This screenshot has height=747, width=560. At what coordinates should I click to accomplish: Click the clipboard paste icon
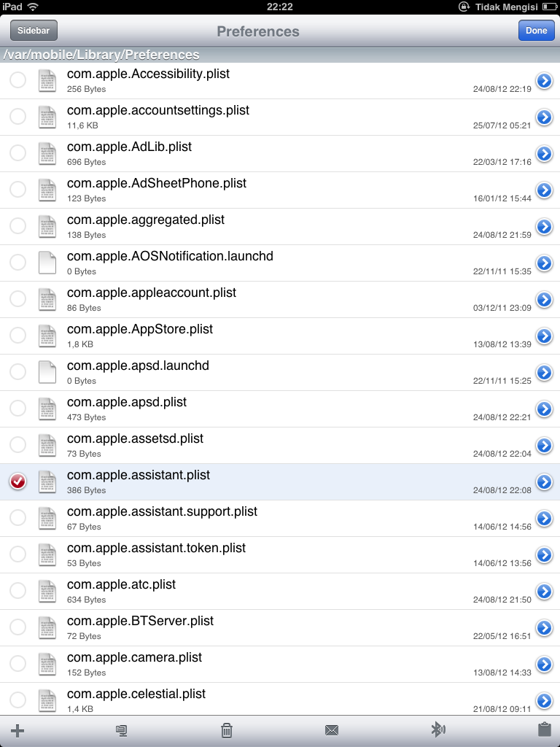tap(543, 729)
